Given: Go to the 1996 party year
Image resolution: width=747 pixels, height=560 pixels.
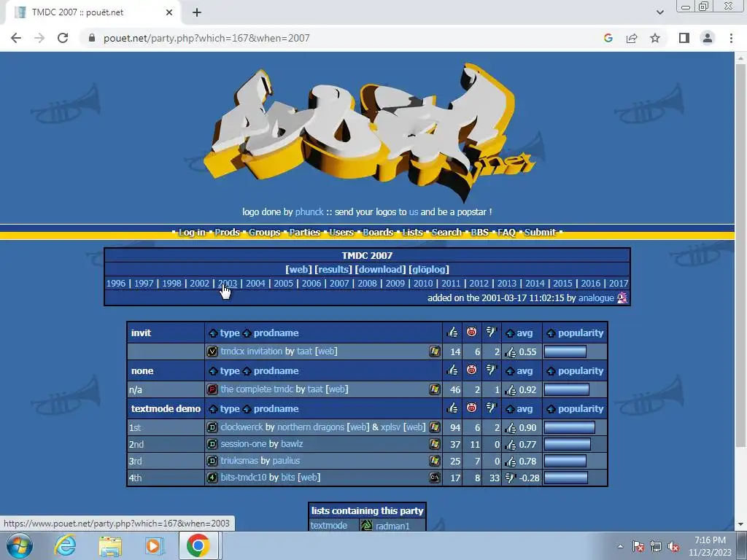Looking at the screenshot, I should (x=116, y=284).
